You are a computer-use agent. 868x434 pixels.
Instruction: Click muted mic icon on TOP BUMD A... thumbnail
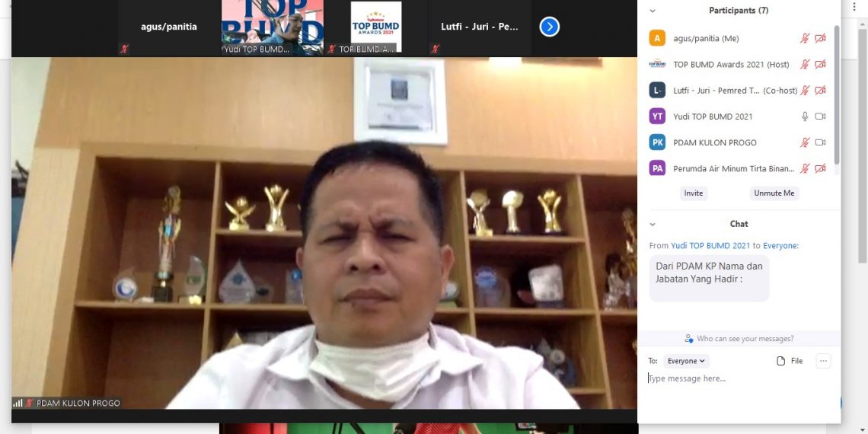tap(331, 49)
